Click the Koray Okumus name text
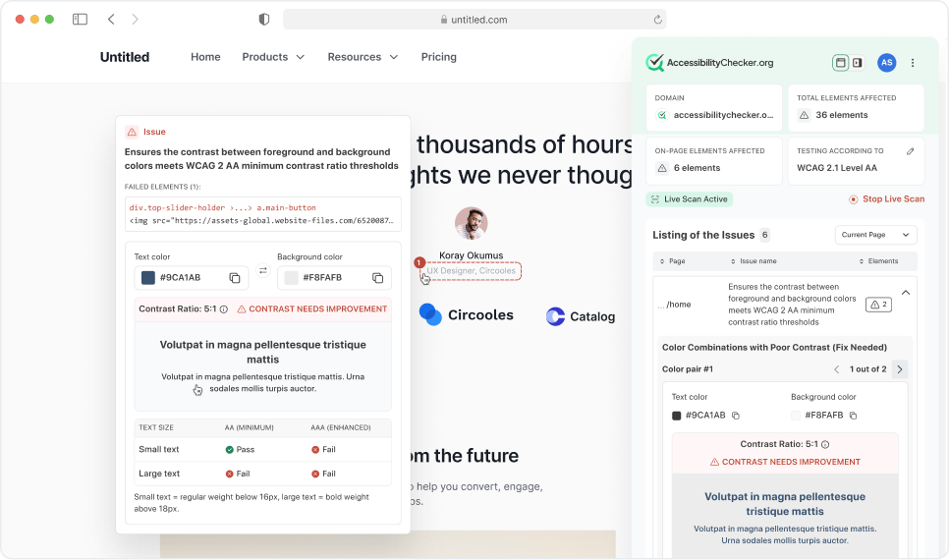This screenshot has height=560, width=949. [471, 255]
